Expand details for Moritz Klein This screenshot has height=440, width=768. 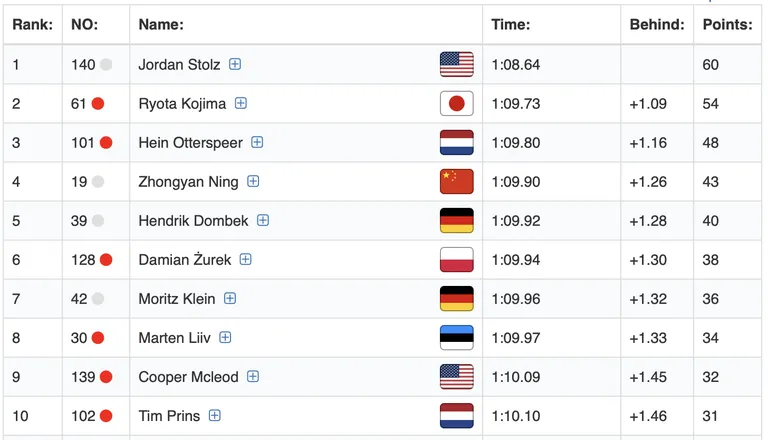(230, 298)
